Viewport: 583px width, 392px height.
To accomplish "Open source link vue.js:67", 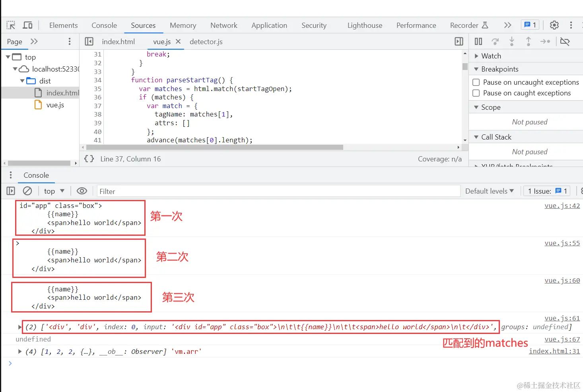I will click(562, 339).
